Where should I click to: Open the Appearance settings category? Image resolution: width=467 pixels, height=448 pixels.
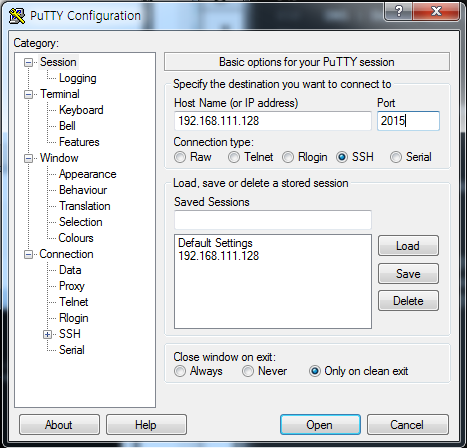88,174
